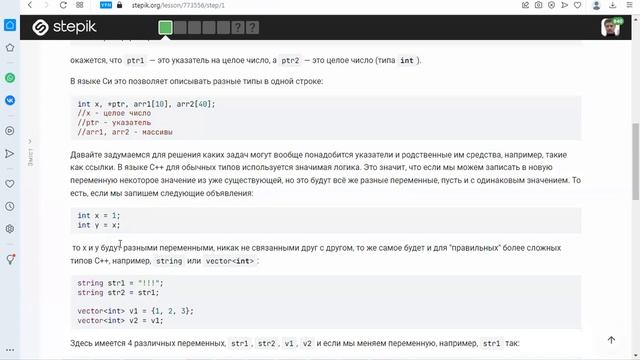Click the page vertical scrollbar thumb
This screenshot has height=360, width=640.
(x=636, y=161)
